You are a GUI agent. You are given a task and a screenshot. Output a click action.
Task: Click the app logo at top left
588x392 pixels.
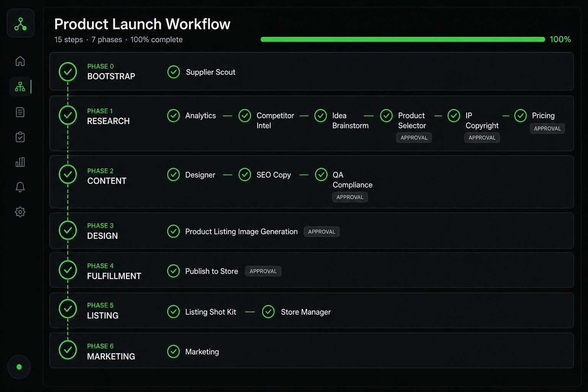21,23
